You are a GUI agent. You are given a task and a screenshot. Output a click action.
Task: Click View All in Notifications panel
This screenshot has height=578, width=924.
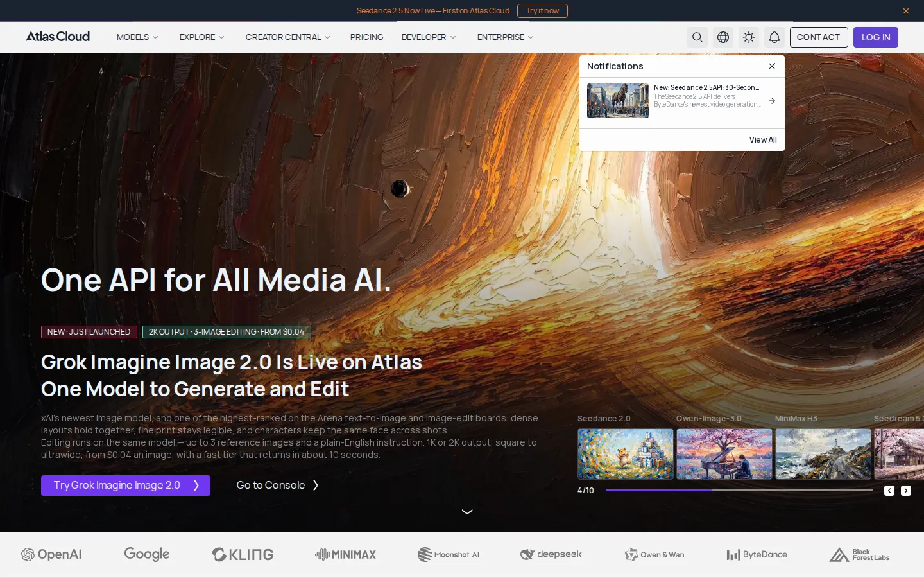tap(763, 140)
